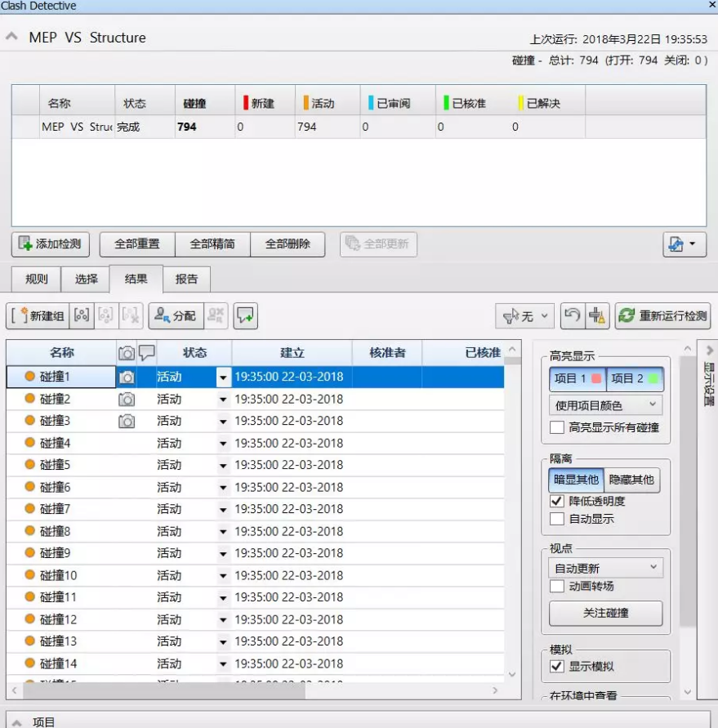Click the compact results icon
Screen dimensions: 718x728
click(x=597, y=316)
